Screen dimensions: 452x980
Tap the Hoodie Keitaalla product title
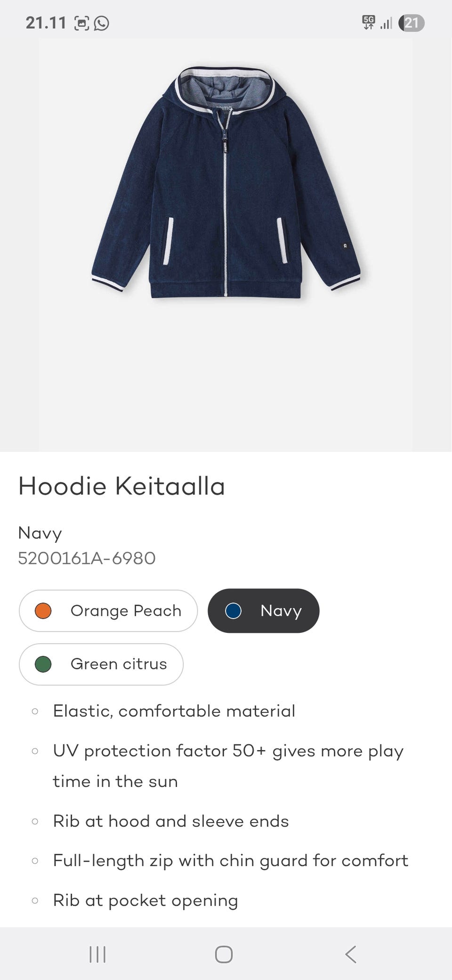(x=121, y=486)
